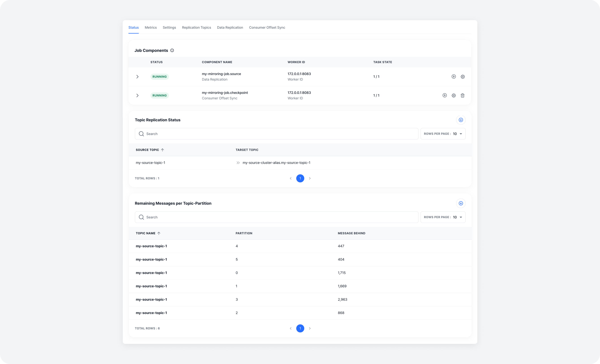Click the Task State column header
This screenshot has width=600, height=364.
click(383, 62)
